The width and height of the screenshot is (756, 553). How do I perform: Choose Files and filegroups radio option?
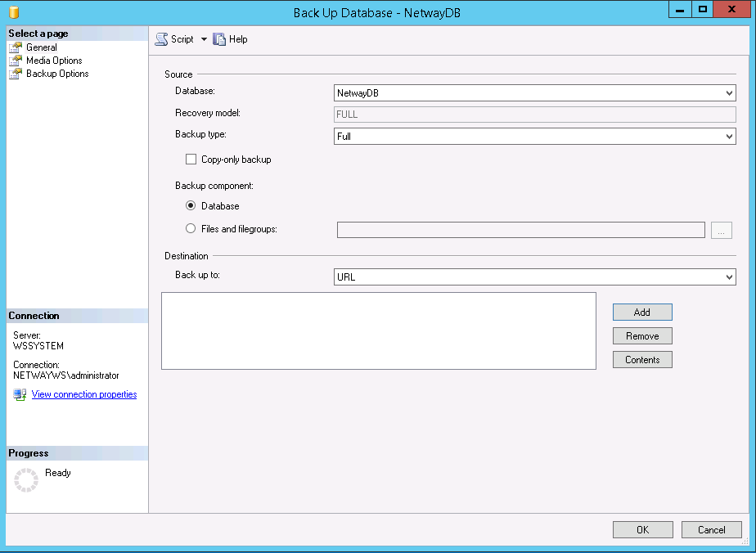(x=191, y=229)
